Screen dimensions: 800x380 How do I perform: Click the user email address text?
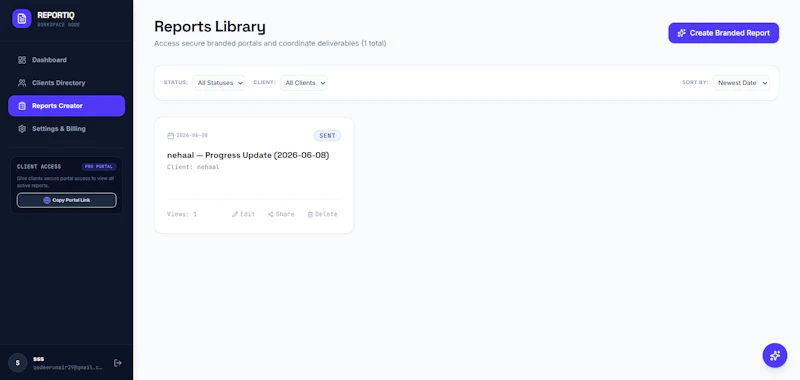click(x=67, y=367)
